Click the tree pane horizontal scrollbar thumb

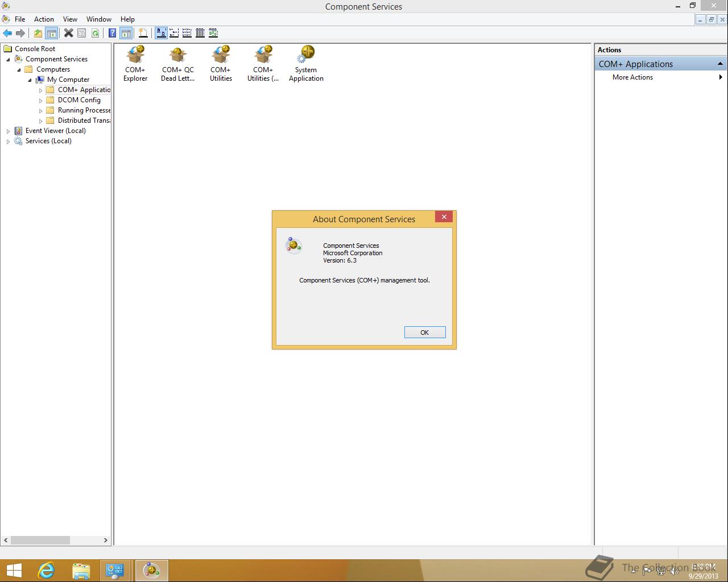pos(40,540)
